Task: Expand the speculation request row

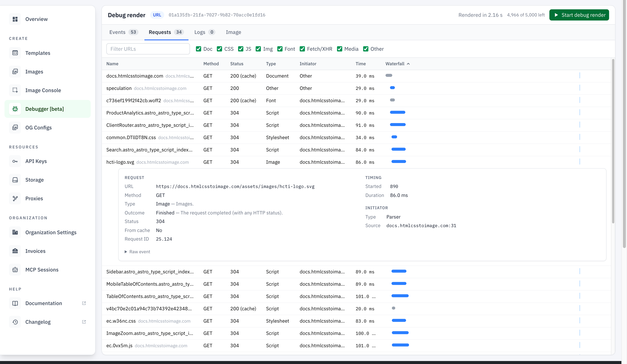Action: [356, 88]
